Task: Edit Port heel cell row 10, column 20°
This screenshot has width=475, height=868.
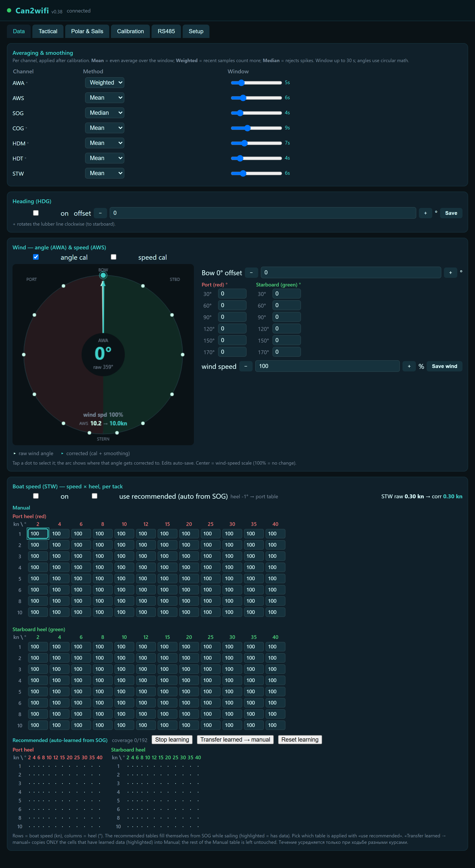Action: 189,612
